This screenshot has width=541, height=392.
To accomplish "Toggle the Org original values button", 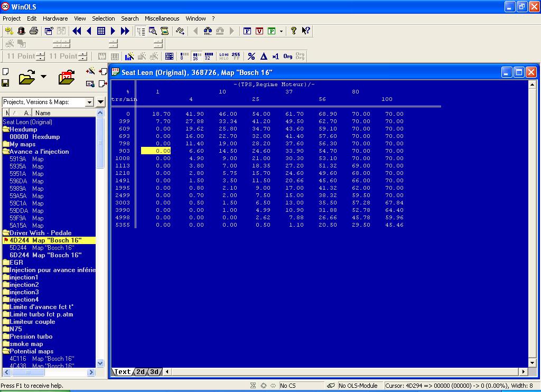I will (x=288, y=56).
